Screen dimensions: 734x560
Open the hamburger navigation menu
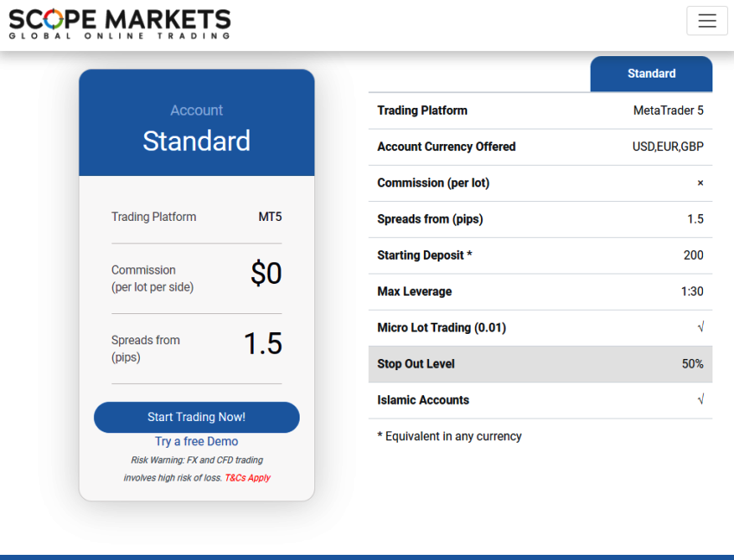pos(707,21)
